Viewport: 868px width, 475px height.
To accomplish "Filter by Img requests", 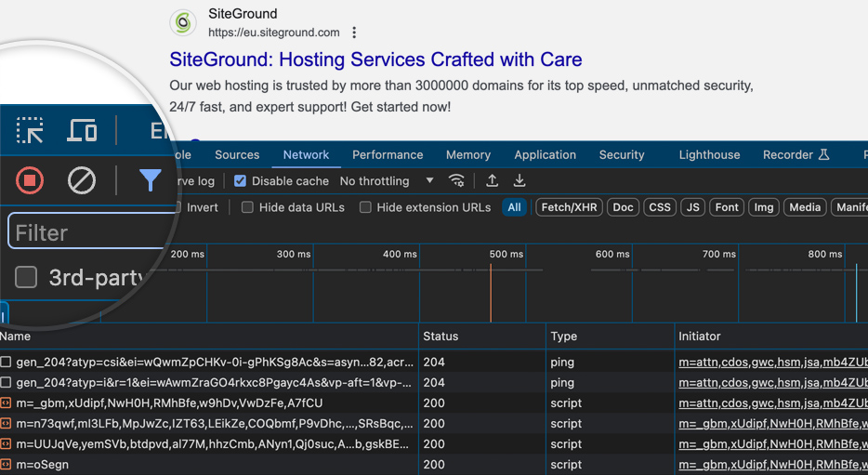I will click(x=764, y=207).
